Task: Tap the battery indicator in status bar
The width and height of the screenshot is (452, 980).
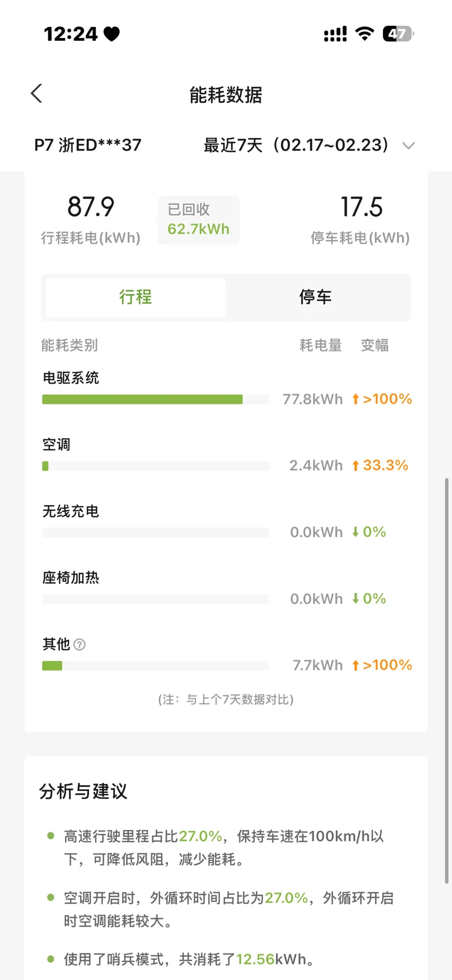Action: [398, 34]
